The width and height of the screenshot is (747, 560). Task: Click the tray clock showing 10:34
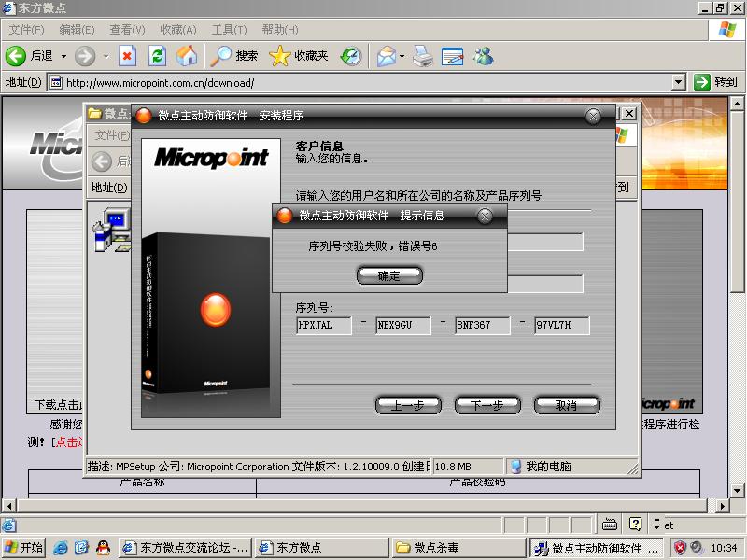(723, 548)
